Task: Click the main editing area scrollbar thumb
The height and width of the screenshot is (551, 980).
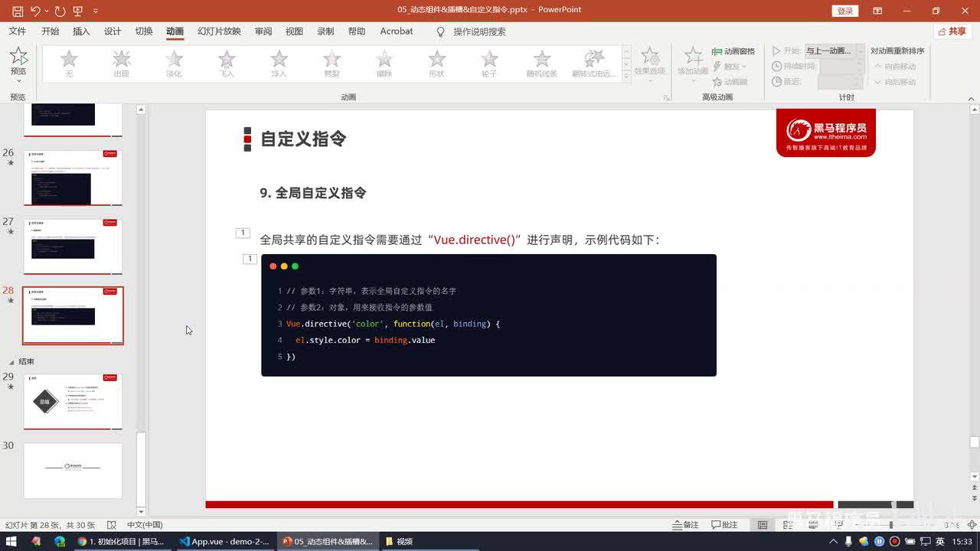Action: [974, 442]
